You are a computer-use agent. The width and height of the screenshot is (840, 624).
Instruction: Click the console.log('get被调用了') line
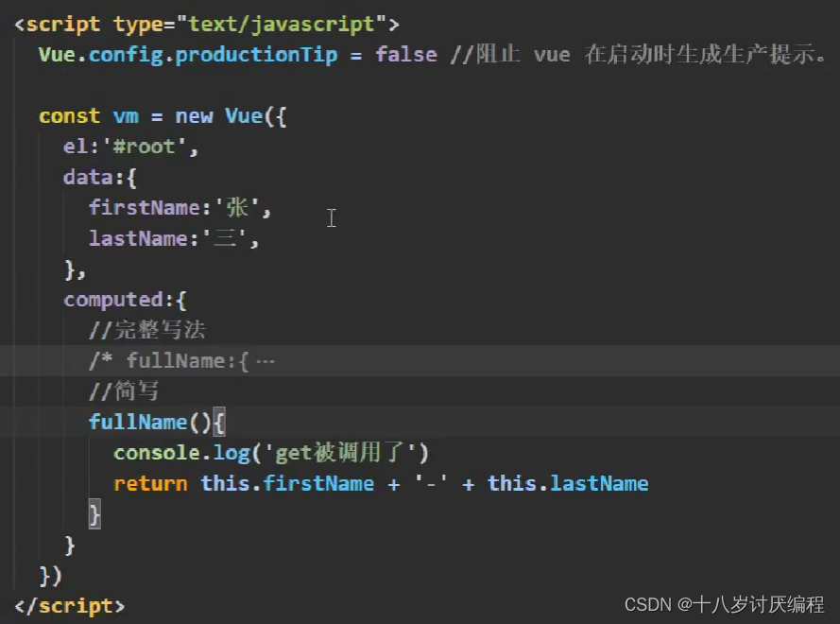[x=271, y=453]
